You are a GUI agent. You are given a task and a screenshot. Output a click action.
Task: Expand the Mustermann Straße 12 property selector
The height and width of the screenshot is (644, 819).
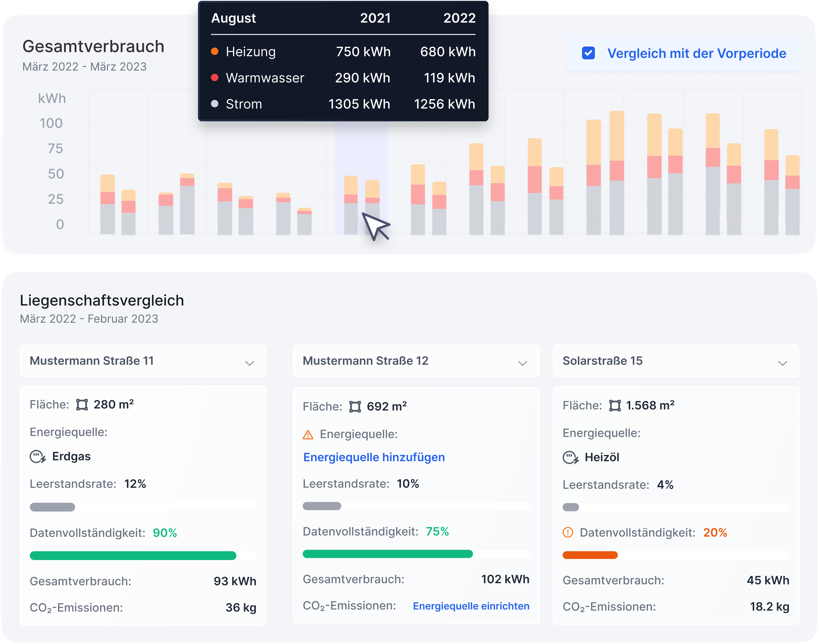522,363
